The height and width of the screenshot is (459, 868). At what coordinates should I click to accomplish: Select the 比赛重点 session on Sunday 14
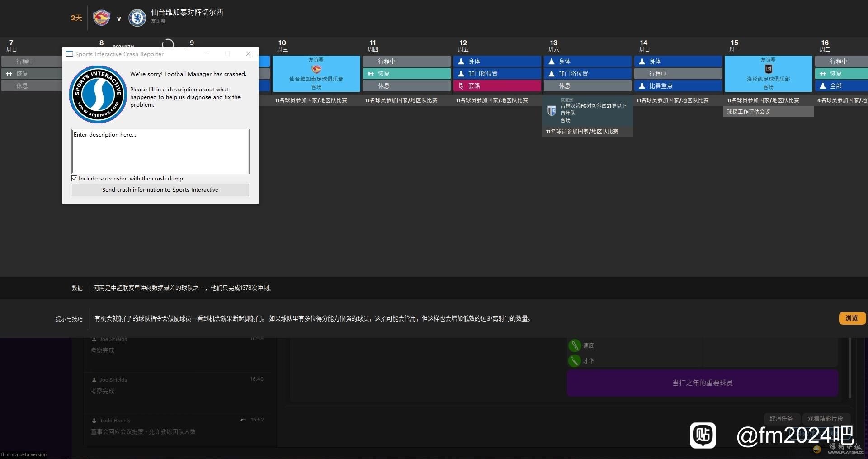tap(678, 86)
